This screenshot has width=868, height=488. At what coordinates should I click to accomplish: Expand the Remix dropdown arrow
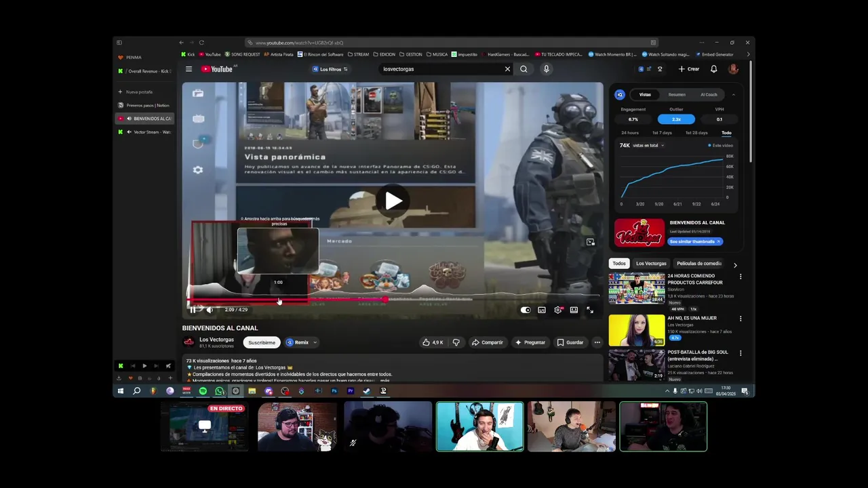pyautogui.click(x=315, y=342)
